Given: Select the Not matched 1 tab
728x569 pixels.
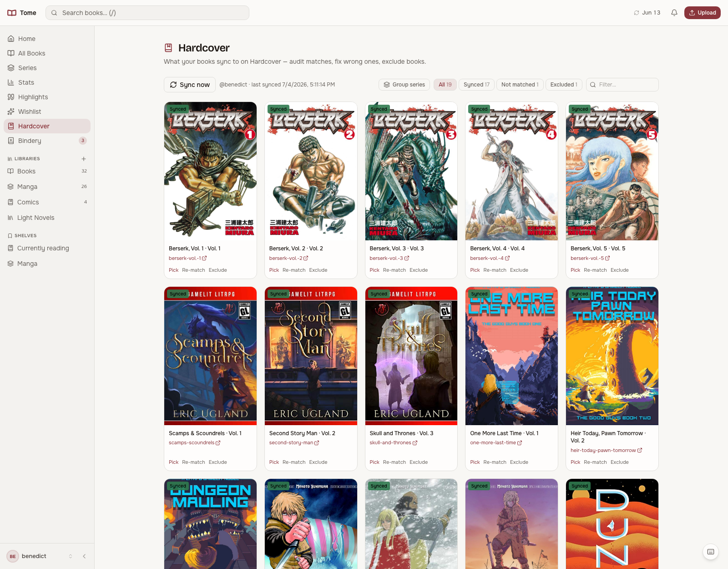Looking at the screenshot, I should tap(520, 85).
